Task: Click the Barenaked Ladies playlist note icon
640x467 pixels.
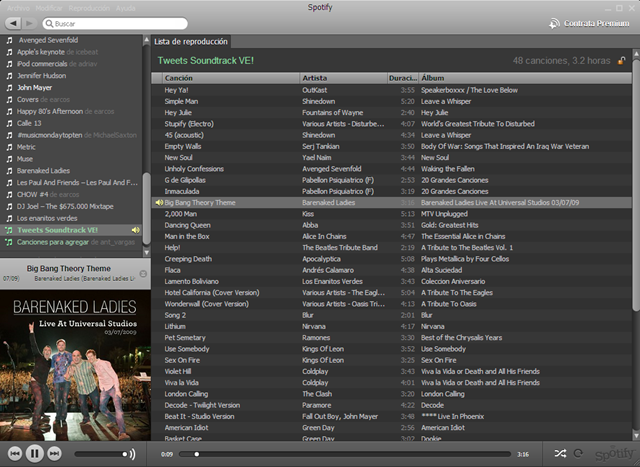Action: coord(9,171)
